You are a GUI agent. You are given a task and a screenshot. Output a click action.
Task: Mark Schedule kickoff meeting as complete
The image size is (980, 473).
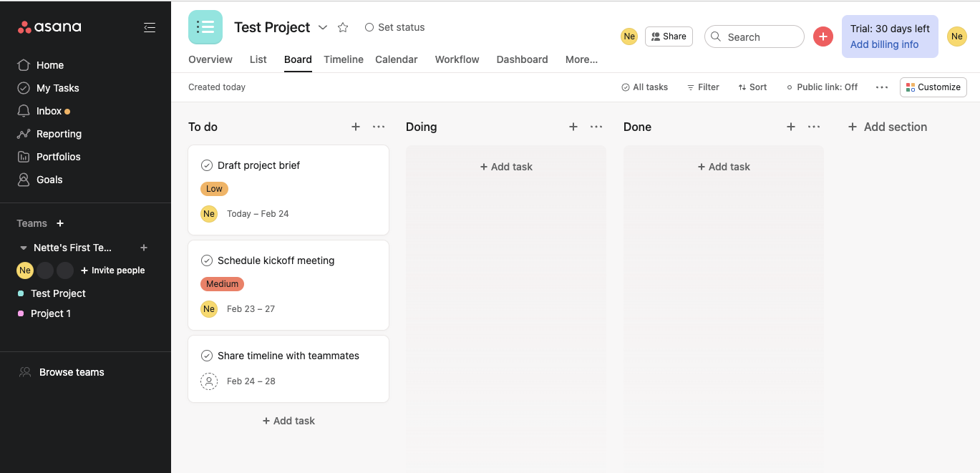point(207,260)
